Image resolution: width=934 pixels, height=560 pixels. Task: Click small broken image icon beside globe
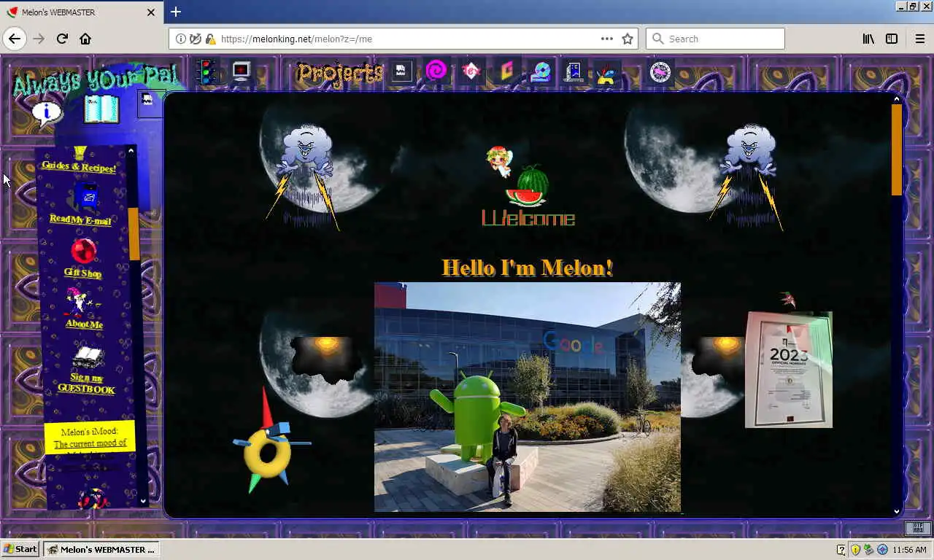(x=148, y=104)
